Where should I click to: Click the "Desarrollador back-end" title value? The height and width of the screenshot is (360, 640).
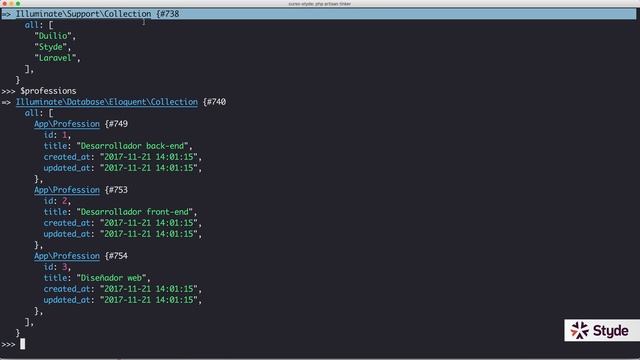[x=132, y=146]
